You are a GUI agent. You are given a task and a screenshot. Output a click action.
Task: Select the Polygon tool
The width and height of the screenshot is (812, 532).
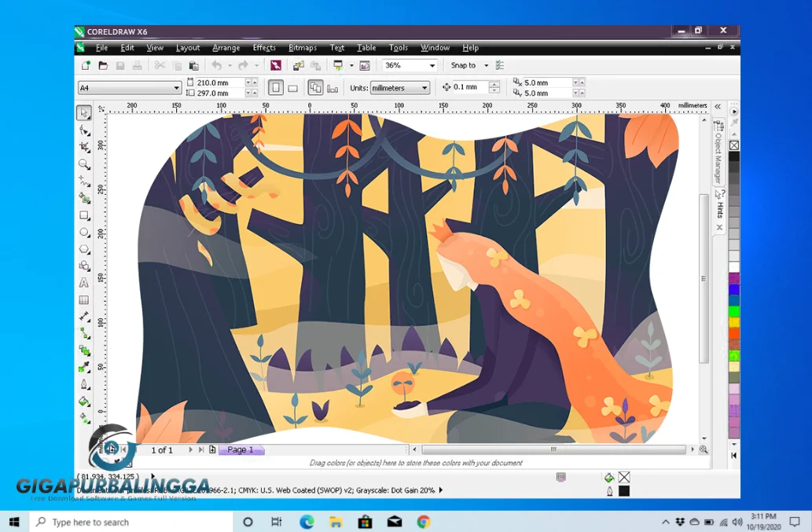tap(84, 249)
